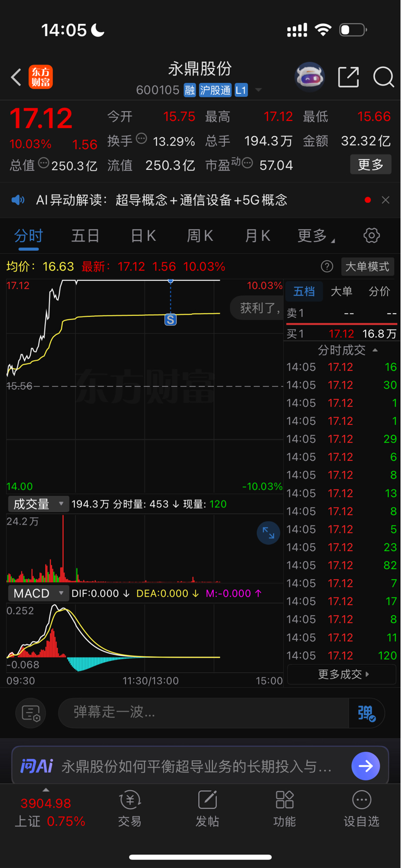Viewport: 401px width, 868px height.
Task: Select 分价 tab
Action: (x=379, y=291)
